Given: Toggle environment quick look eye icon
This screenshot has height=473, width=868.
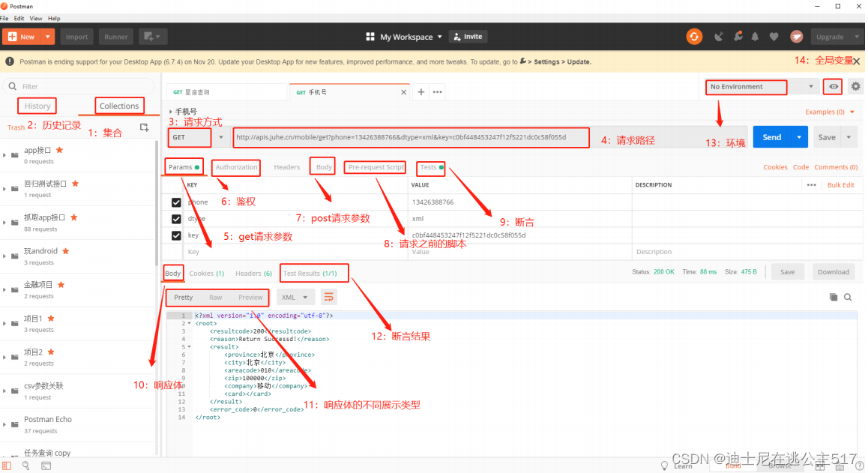Looking at the screenshot, I should (x=833, y=86).
